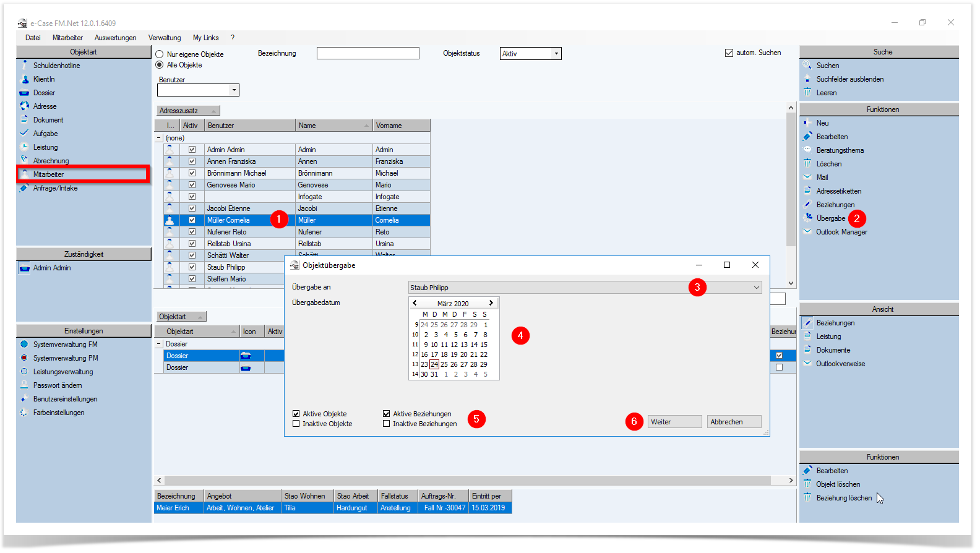Click horizontal scrollbar right arrow
This screenshot has width=980, height=553.
[x=791, y=481]
